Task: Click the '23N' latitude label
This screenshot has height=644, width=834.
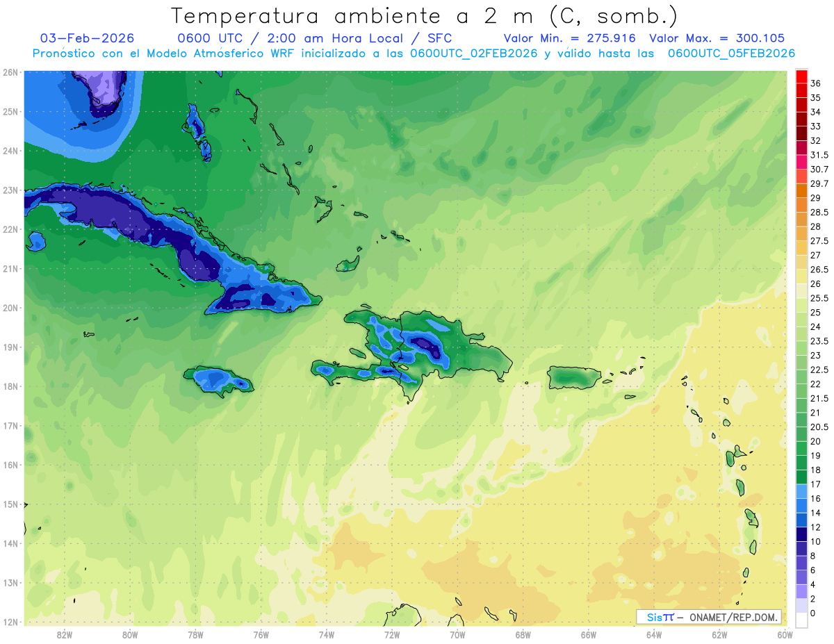Action: tap(10, 190)
